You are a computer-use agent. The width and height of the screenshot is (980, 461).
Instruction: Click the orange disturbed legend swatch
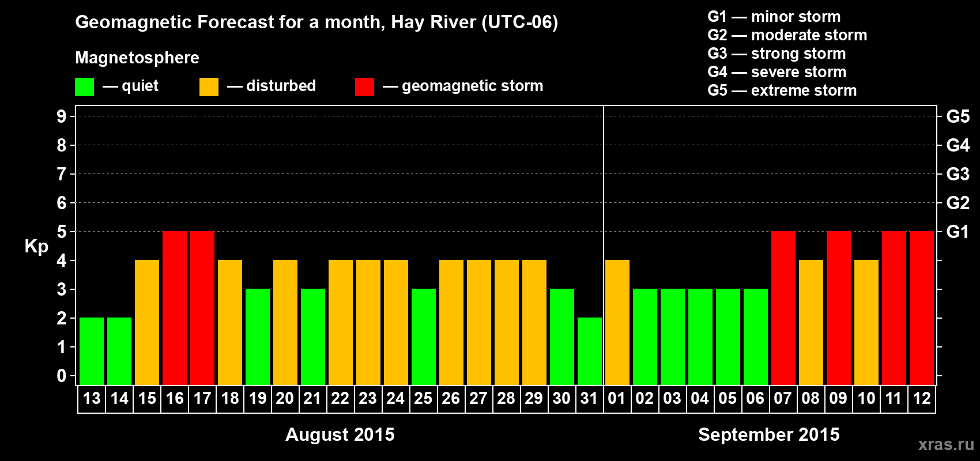pos(209,87)
